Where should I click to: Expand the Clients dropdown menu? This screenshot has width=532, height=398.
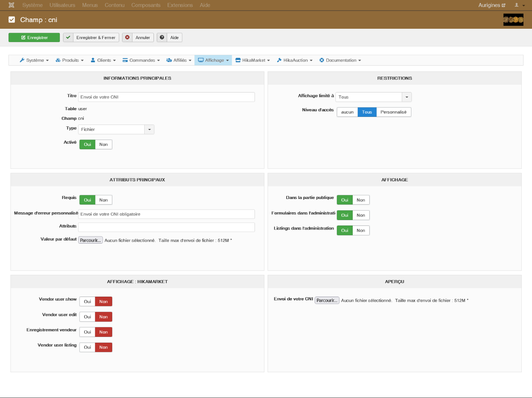[x=103, y=60]
